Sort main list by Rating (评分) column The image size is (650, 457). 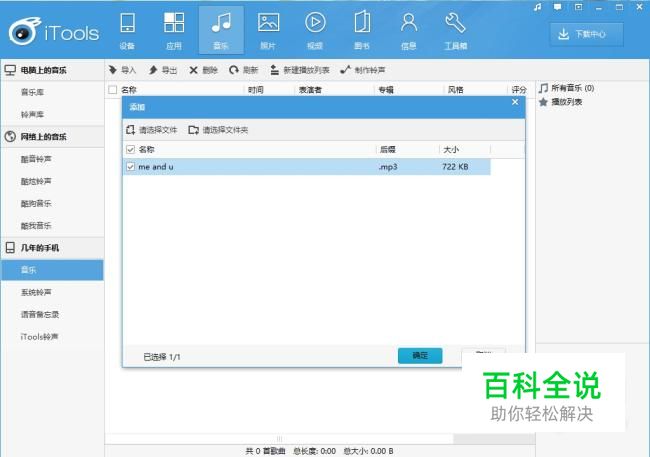pyautogui.click(x=519, y=90)
